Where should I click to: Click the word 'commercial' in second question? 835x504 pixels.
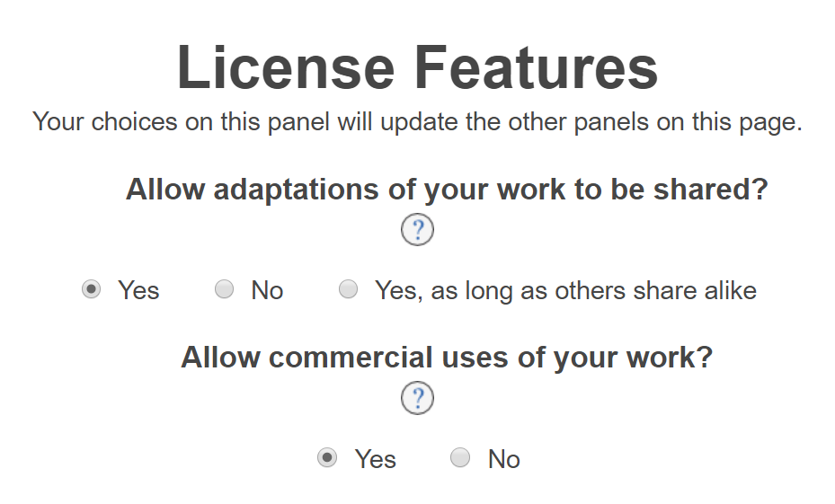click(351, 358)
